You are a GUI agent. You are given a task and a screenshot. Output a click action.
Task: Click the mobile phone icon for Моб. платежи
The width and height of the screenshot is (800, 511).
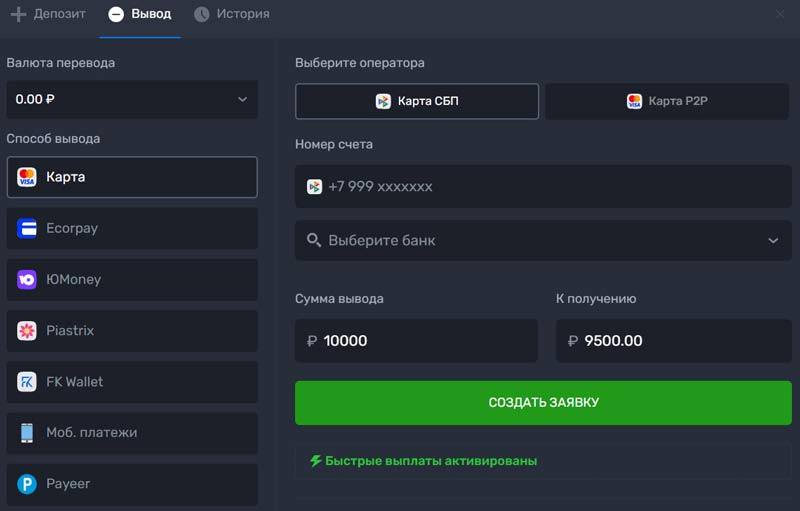[27, 433]
